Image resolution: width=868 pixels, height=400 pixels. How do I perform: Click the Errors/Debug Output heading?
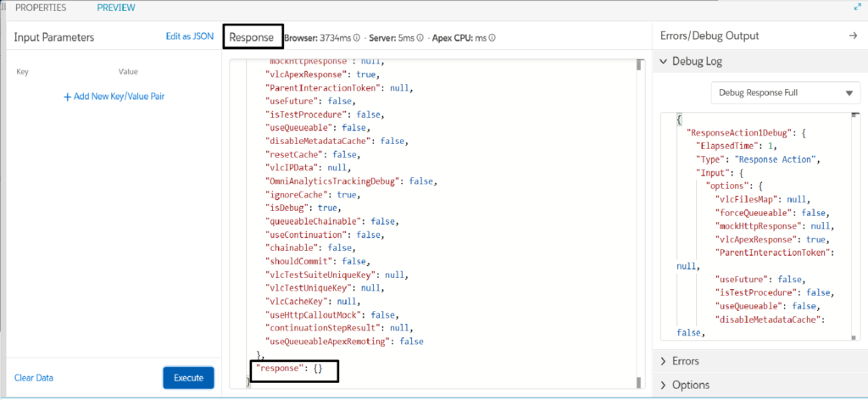pyautogui.click(x=709, y=36)
